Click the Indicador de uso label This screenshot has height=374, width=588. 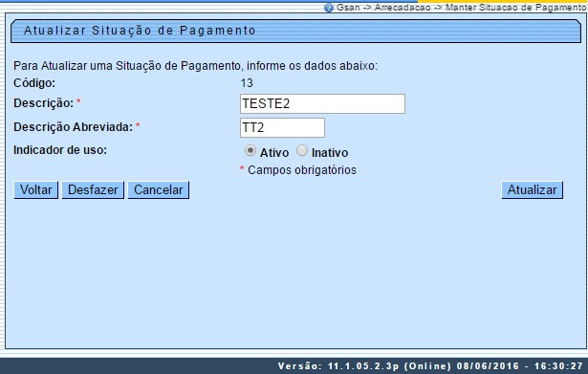60,150
